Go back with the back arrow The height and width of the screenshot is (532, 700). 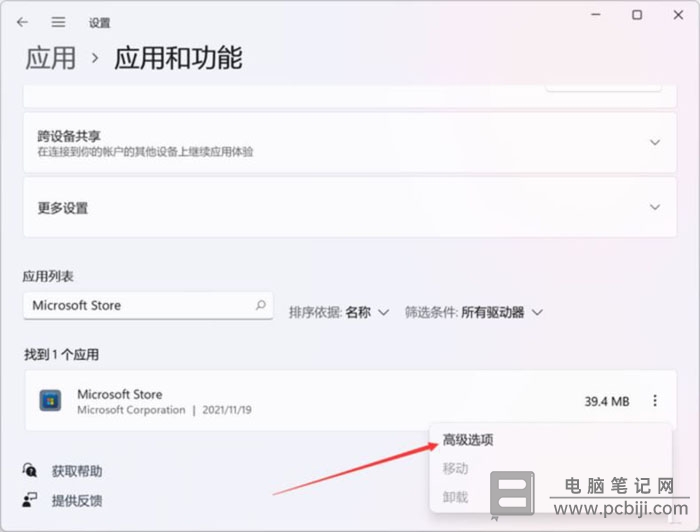[22, 22]
